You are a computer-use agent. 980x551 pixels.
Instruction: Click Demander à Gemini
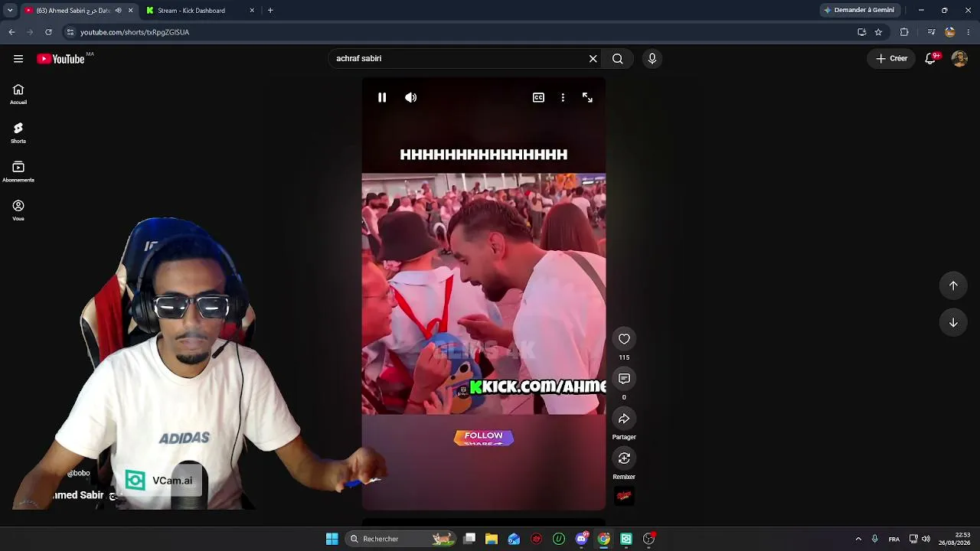pos(859,11)
